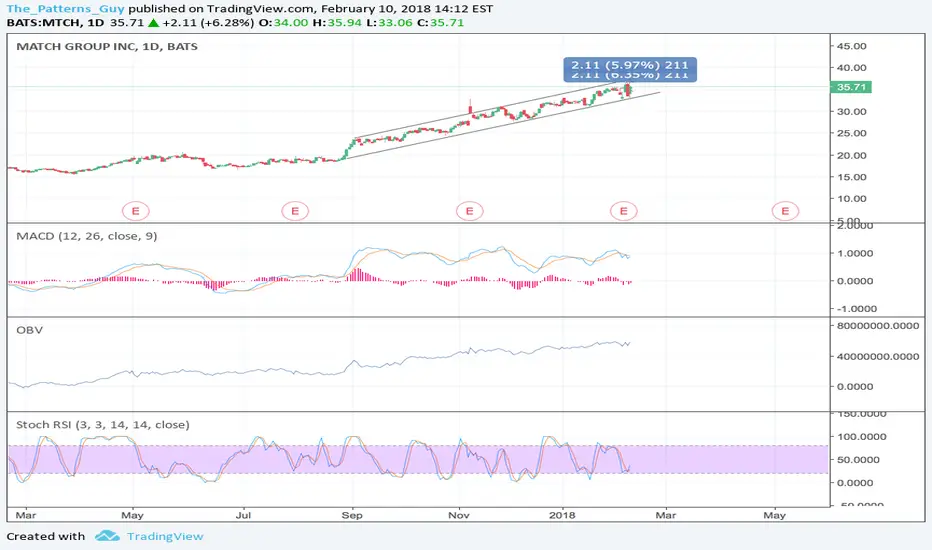Click the H:35.94 high value
This screenshot has width=932, height=550.
(338, 23)
